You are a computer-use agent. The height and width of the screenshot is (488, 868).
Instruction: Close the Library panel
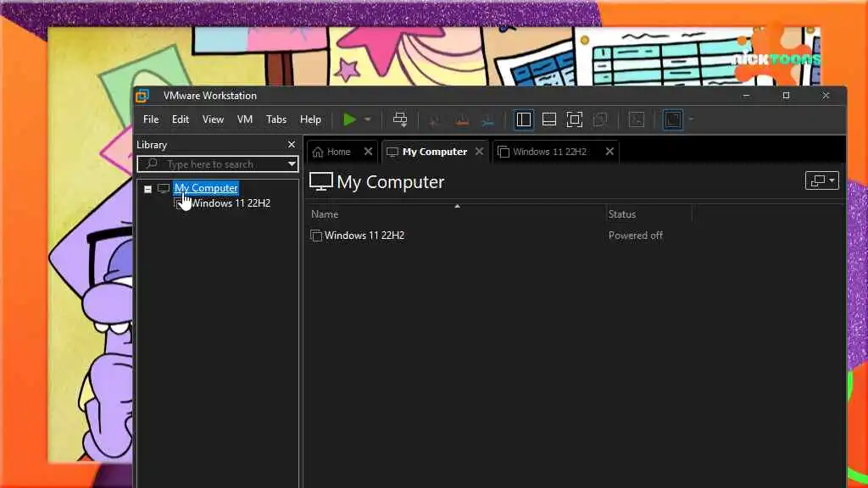[292, 144]
